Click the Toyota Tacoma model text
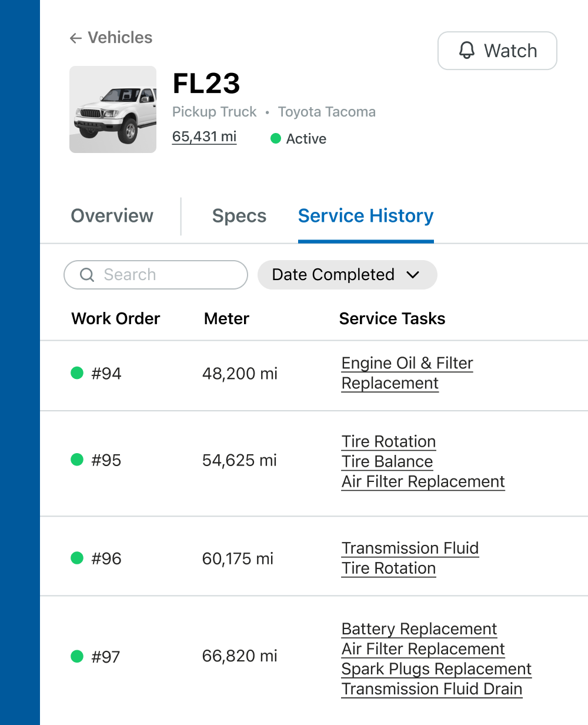This screenshot has width=588, height=725. pyautogui.click(x=327, y=112)
